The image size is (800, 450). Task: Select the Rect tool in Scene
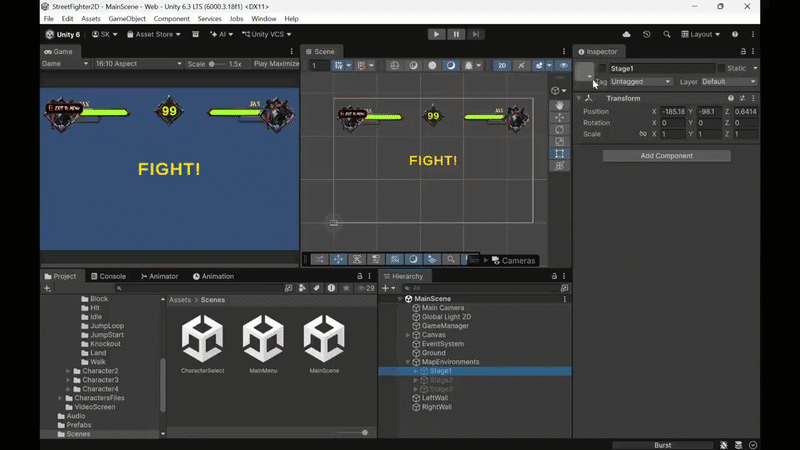[560, 154]
